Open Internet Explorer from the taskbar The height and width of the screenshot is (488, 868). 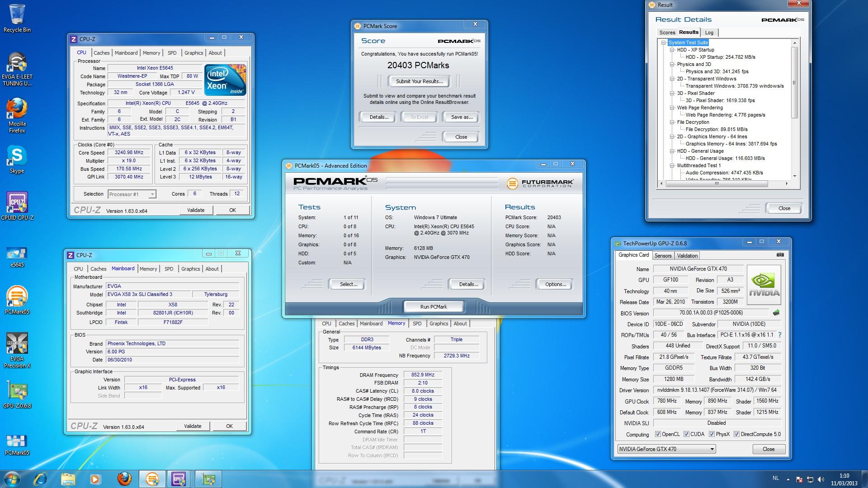tap(41, 479)
